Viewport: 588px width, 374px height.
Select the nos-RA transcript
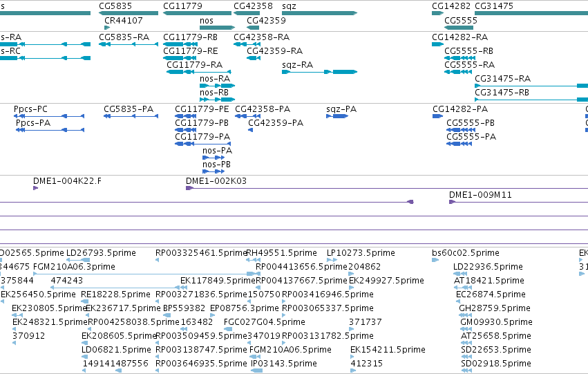click(x=217, y=86)
